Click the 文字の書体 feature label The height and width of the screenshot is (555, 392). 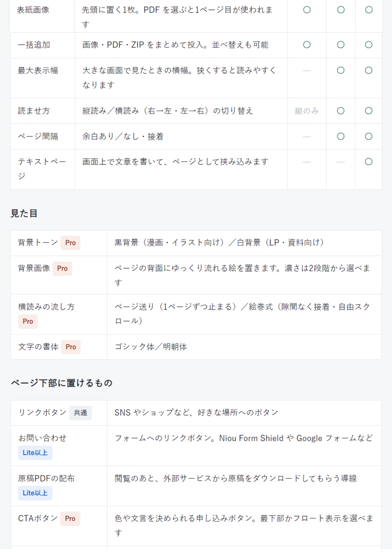coord(38,347)
